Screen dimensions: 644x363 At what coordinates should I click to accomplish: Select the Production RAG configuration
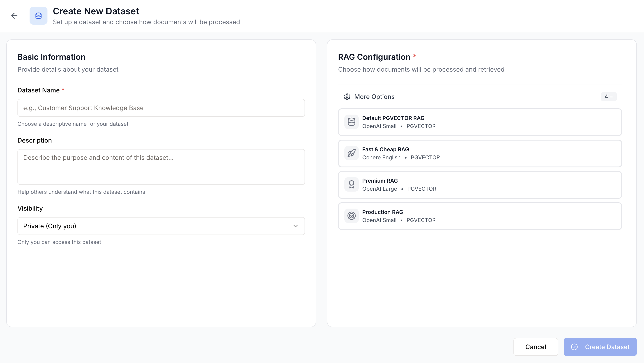click(480, 216)
